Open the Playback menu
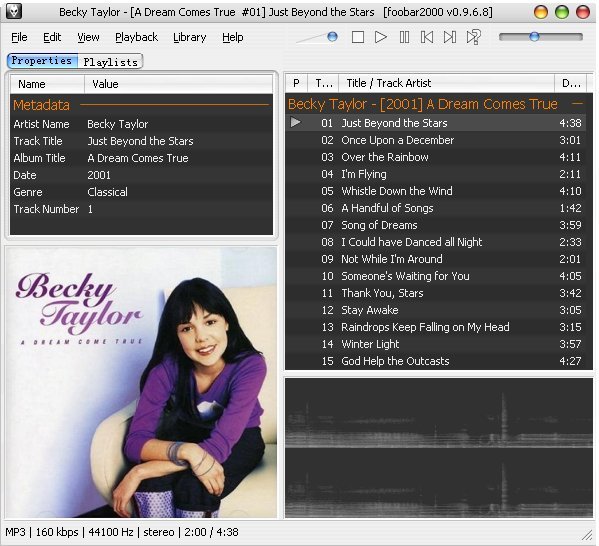Image resolution: width=599 pixels, height=546 pixels. click(136, 37)
